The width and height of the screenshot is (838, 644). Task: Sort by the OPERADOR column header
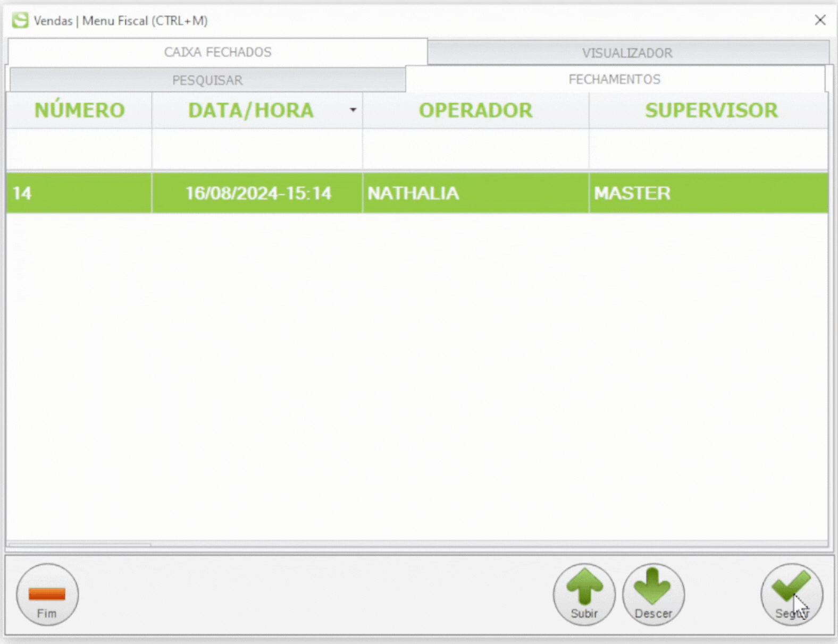click(x=475, y=110)
